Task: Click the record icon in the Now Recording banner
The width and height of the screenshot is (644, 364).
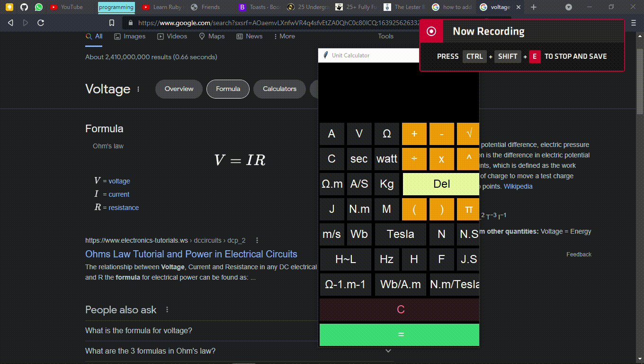Action: click(431, 31)
